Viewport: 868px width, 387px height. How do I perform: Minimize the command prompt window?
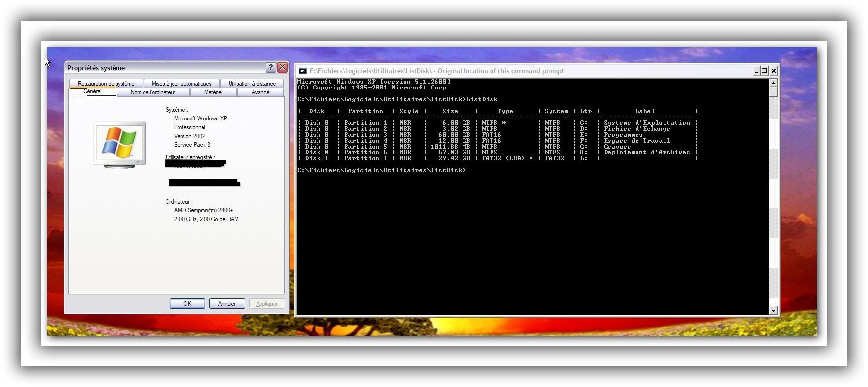(x=756, y=71)
